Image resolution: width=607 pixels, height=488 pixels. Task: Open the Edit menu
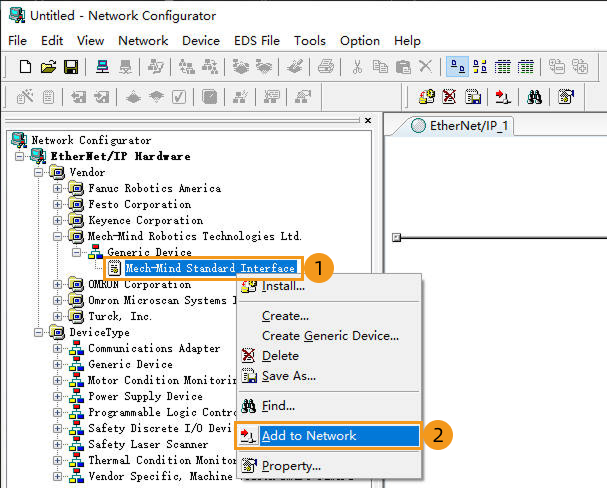(52, 41)
